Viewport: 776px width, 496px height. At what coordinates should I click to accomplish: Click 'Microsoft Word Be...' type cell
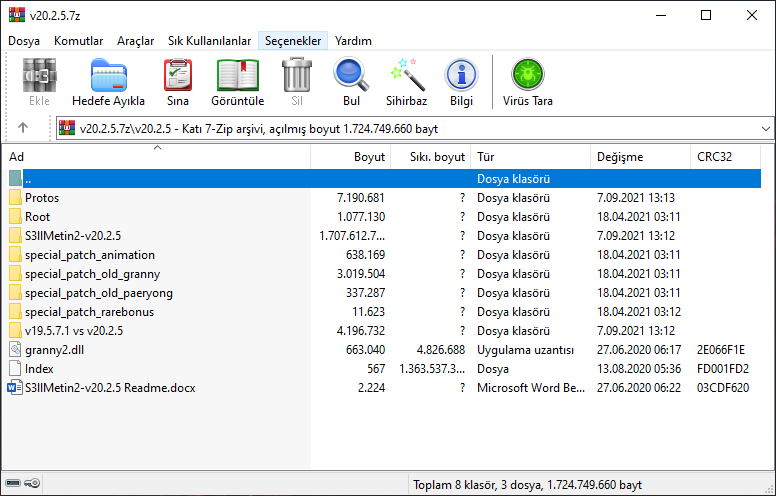click(531, 388)
